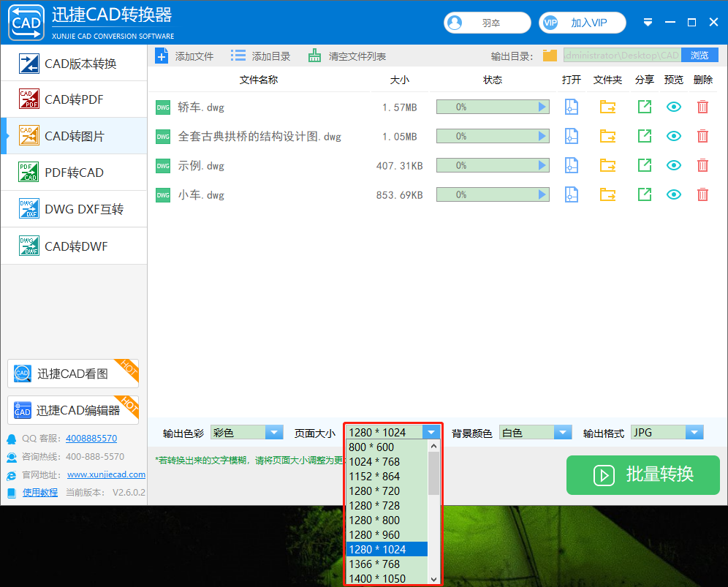Choose 1024 * 768 page size
Screen dimensions: 728x587
pos(387,462)
